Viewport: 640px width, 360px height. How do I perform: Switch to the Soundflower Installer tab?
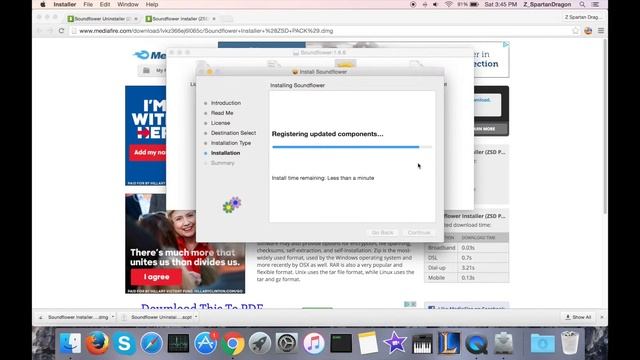(179, 19)
